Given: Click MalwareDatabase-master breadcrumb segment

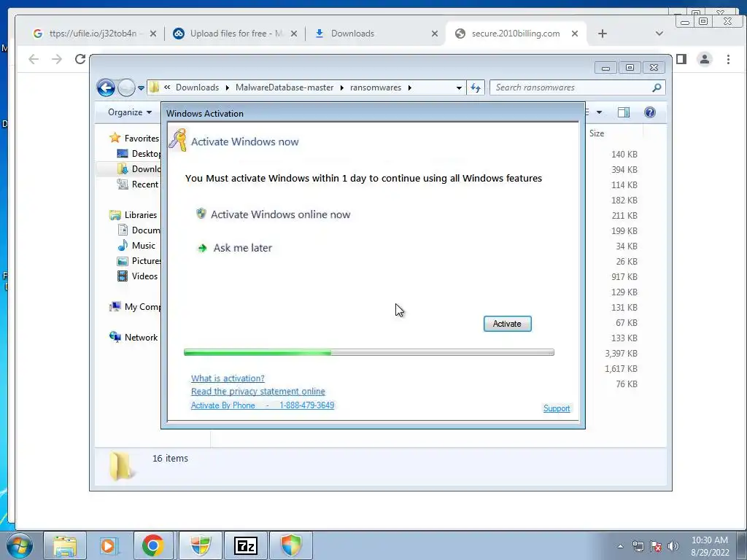Looking at the screenshot, I should point(285,87).
